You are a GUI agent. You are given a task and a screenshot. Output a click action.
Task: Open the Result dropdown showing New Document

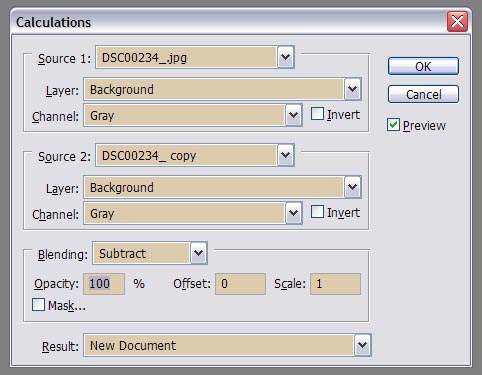[227, 345]
